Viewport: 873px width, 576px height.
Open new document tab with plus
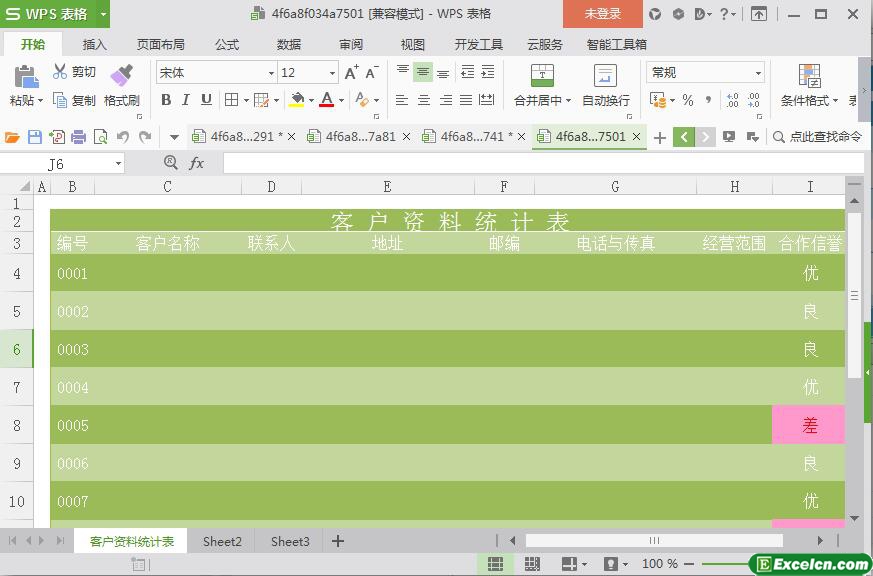[659, 137]
